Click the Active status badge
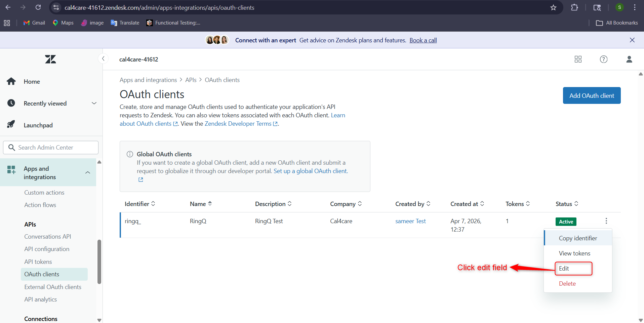 (x=566, y=222)
